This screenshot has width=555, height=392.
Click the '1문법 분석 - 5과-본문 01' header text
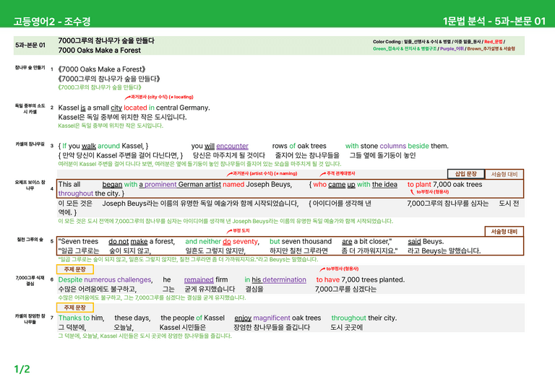pyautogui.click(x=494, y=21)
